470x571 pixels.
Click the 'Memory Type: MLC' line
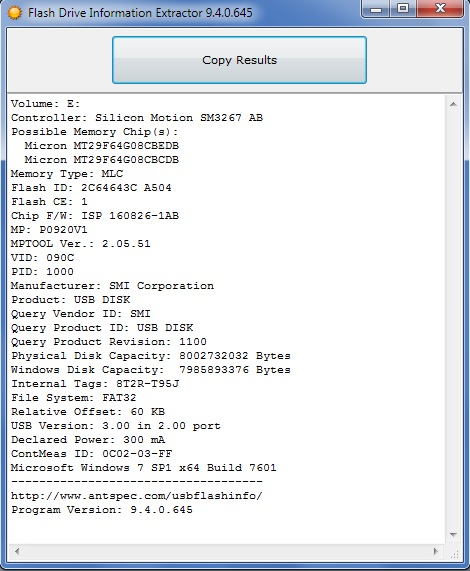click(x=67, y=174)
